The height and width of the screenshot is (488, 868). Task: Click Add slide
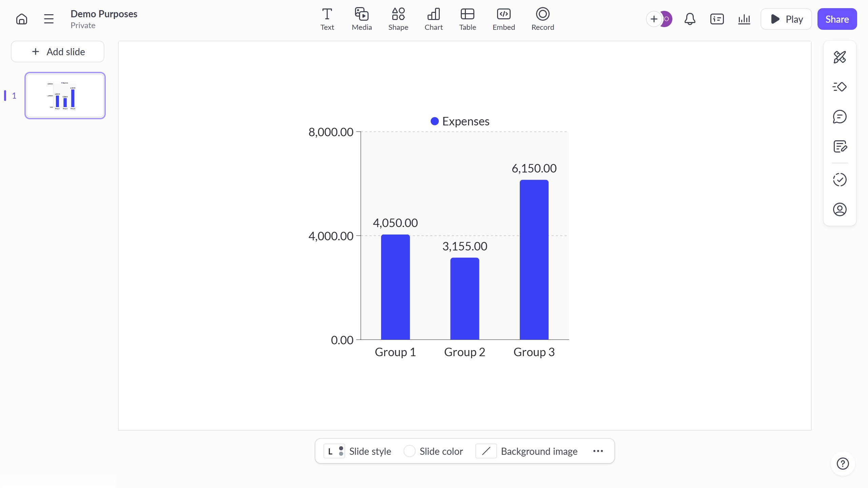coord(57,52)
